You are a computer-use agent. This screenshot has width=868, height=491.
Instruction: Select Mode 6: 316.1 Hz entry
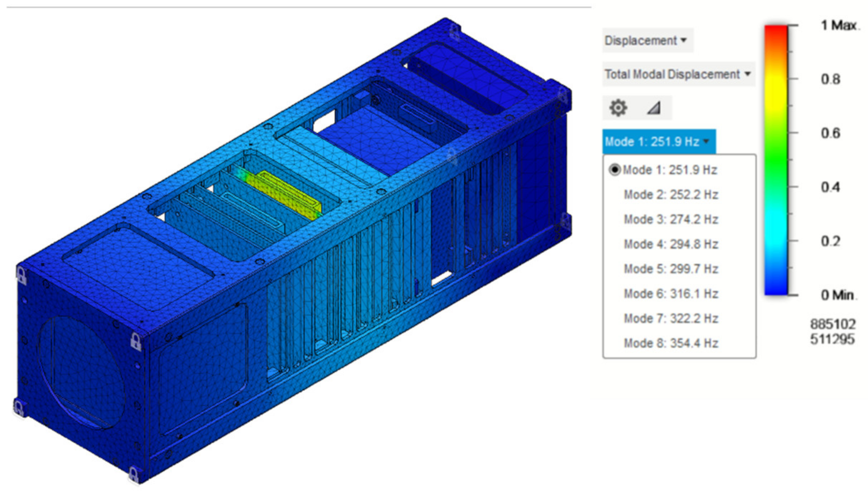click(x=670, y=294)
